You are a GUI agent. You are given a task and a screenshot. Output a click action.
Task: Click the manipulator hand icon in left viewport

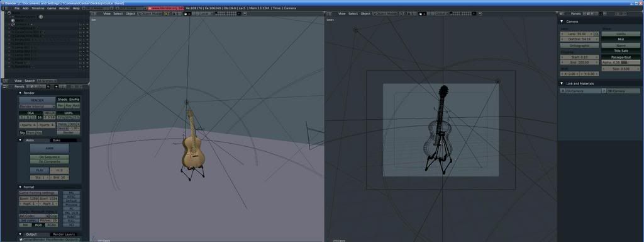(186, 14)
